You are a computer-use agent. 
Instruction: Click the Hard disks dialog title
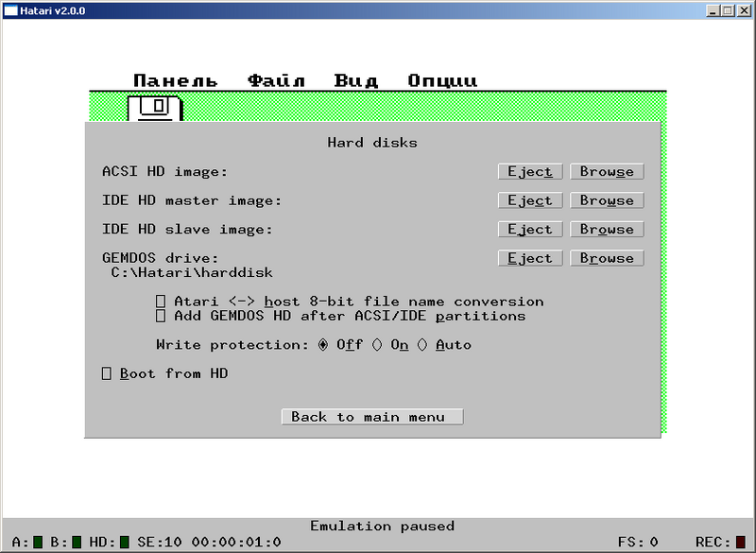click(372, 143)
